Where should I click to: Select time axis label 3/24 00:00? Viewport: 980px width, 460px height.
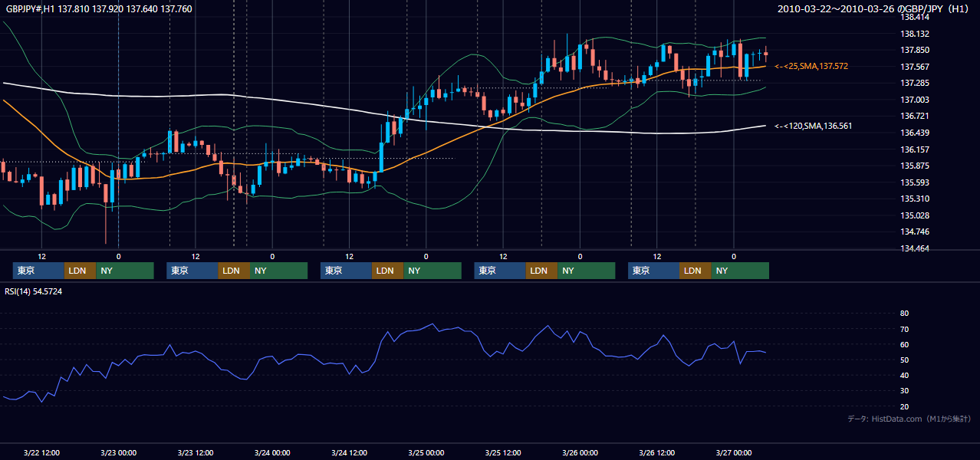[272, 453]
